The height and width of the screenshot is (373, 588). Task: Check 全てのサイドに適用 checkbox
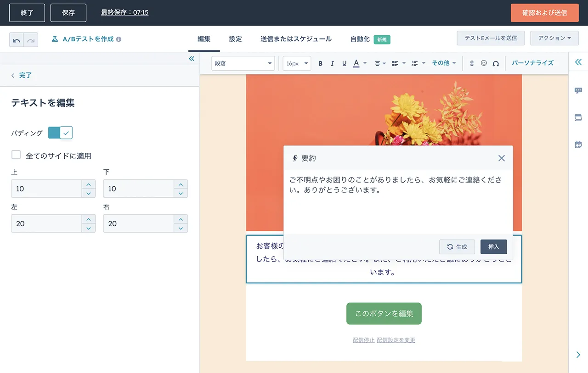point(16,155)
